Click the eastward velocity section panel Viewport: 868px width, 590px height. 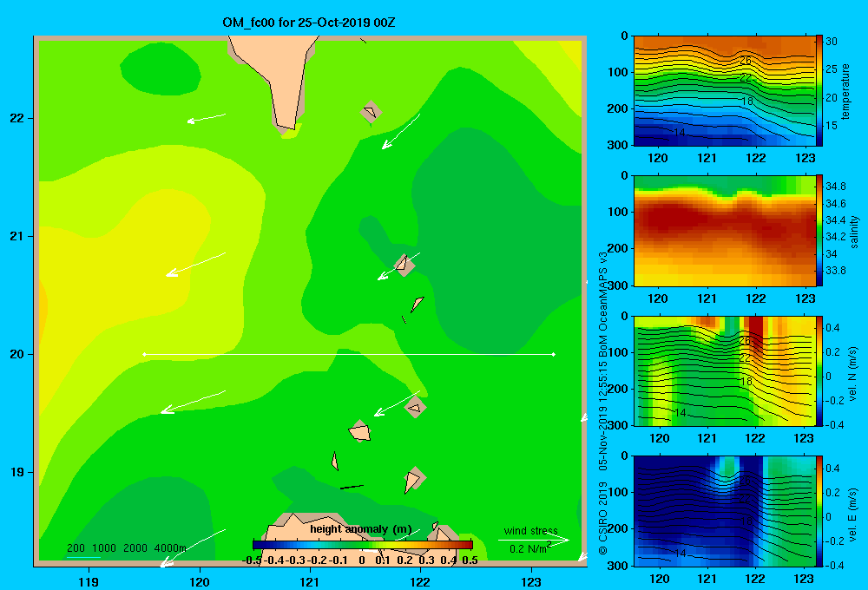[724, 511]
